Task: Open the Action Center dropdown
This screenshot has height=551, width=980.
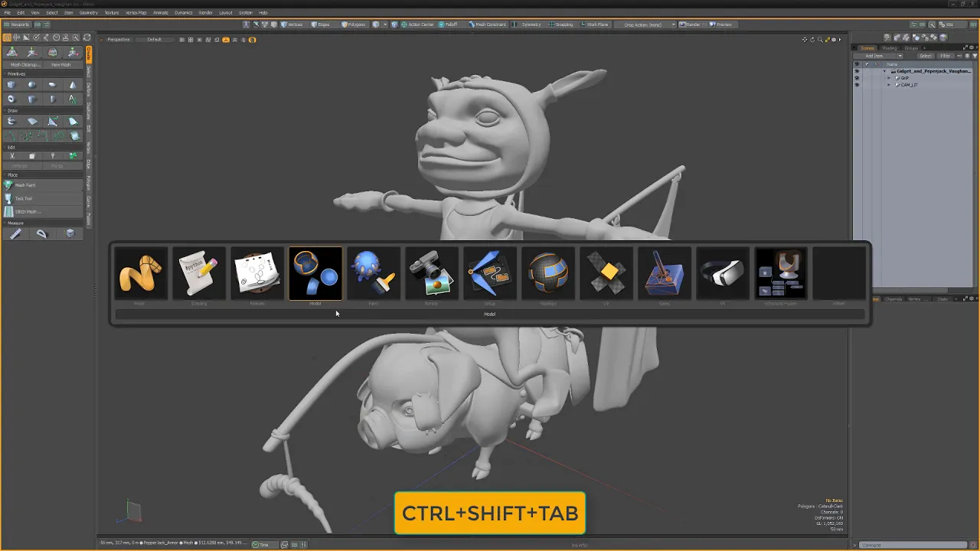Action: coord(416,24)
